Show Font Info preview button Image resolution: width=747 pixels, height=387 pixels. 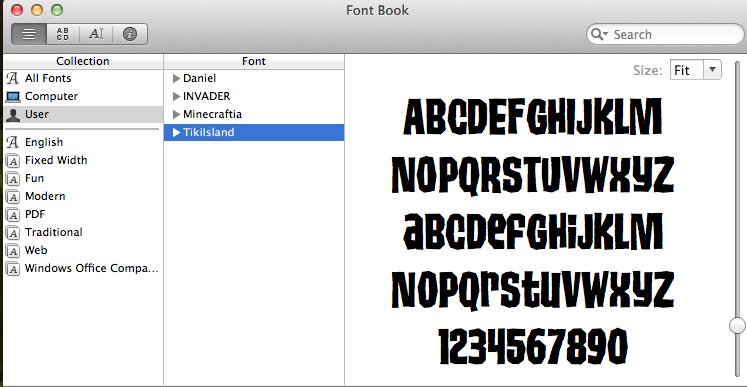click(x=130, y=34)
